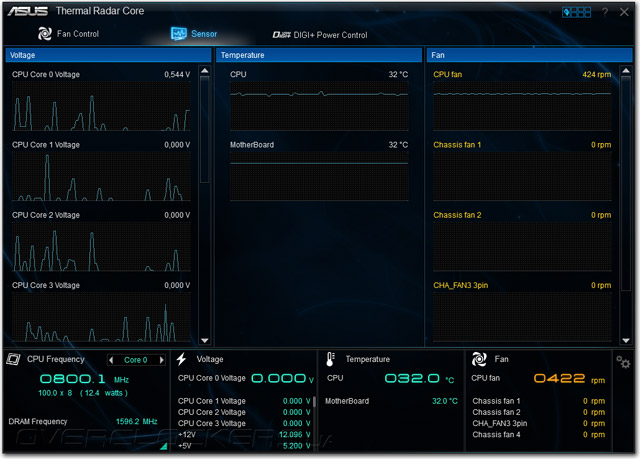
Task: Open settings via the gear icon
Action: click(623, 362)
